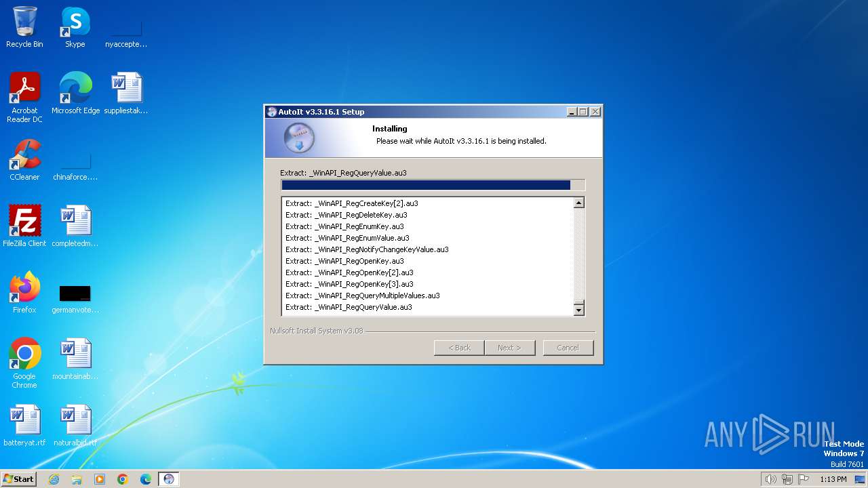Open Internet Explorer from taskbar
The width and height of the screenshot is (868, 488).
54,479
